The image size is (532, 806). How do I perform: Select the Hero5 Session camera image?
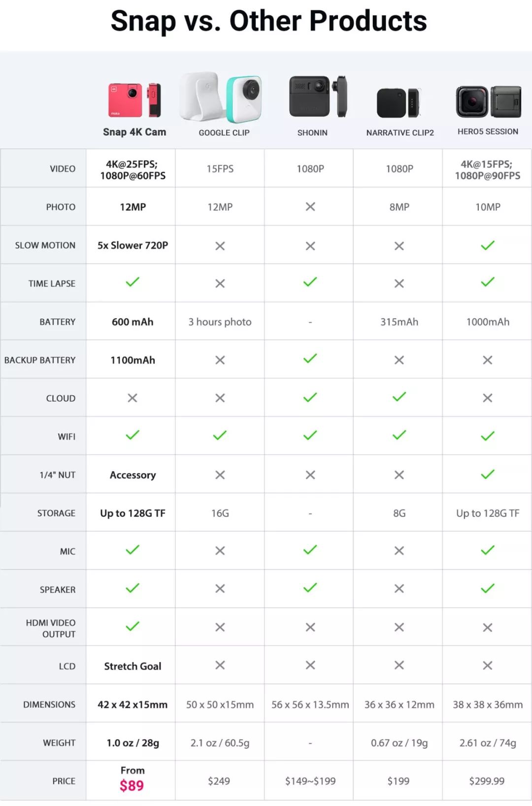(488, 101)
